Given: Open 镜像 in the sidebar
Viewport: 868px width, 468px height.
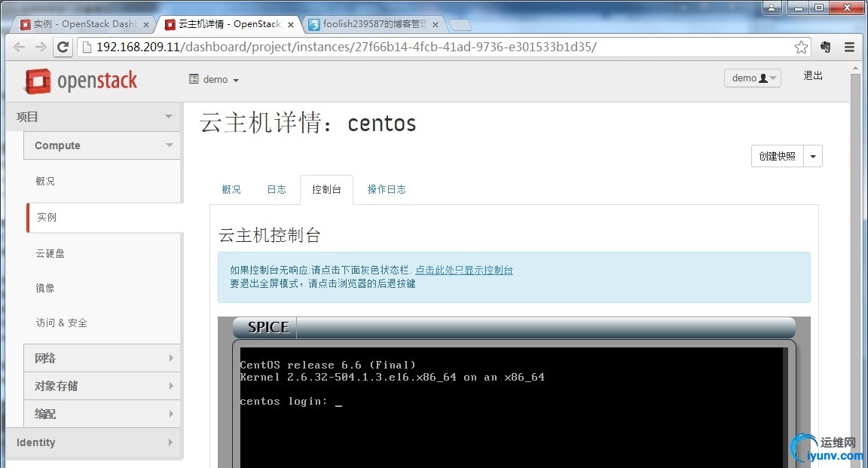Looking at the screenshot, I should click(45, 288).
